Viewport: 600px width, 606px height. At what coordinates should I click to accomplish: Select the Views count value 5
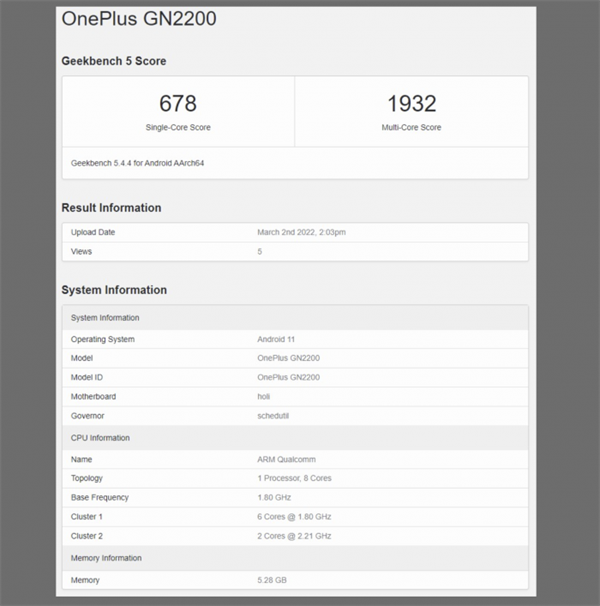[x=260, y=252]
